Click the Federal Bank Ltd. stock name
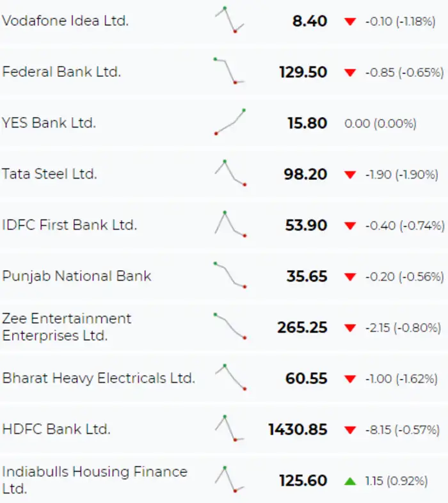This screenshot has height=503, width=448. 61,72
